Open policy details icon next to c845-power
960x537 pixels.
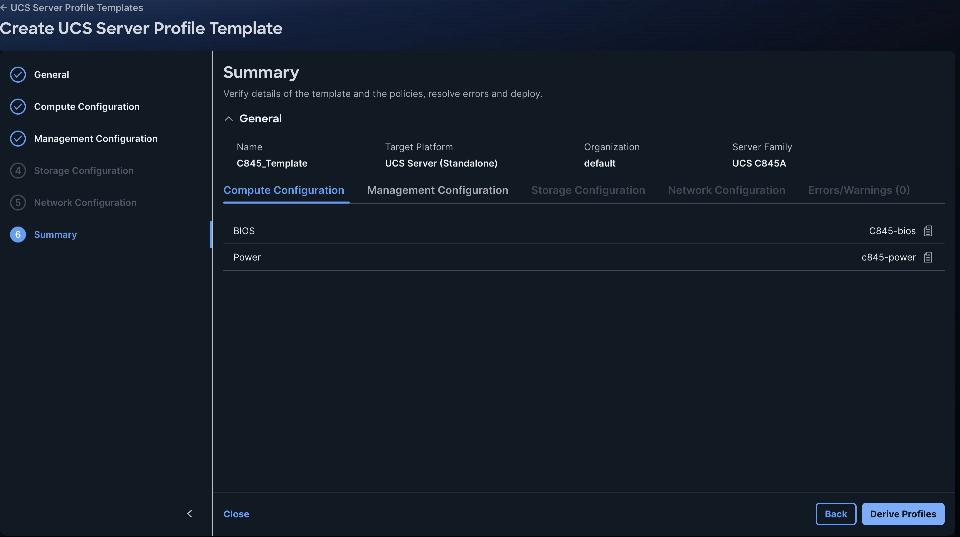coord(928,257)
